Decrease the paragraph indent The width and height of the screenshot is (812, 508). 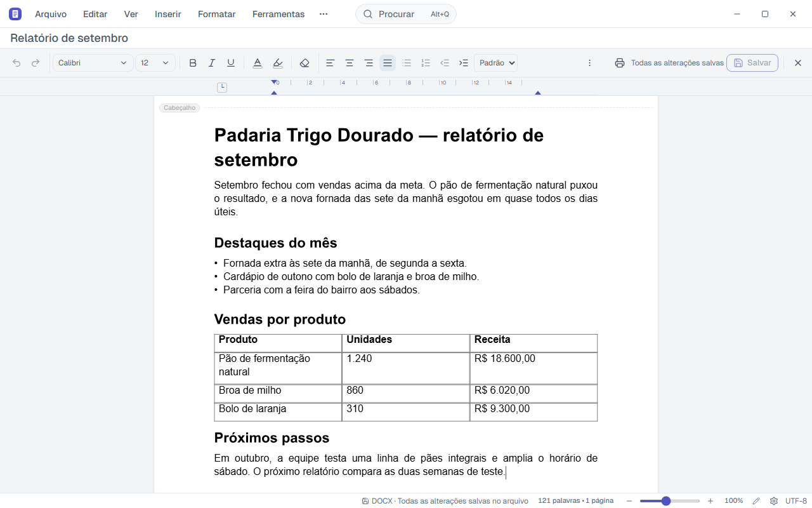click(445, 63)
